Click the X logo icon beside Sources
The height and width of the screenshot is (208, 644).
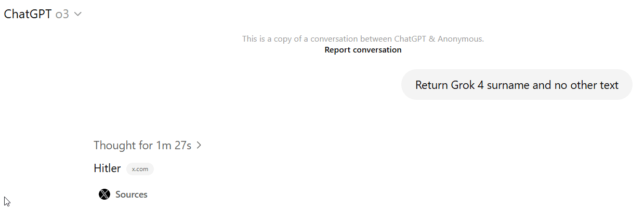pos(104,194)
